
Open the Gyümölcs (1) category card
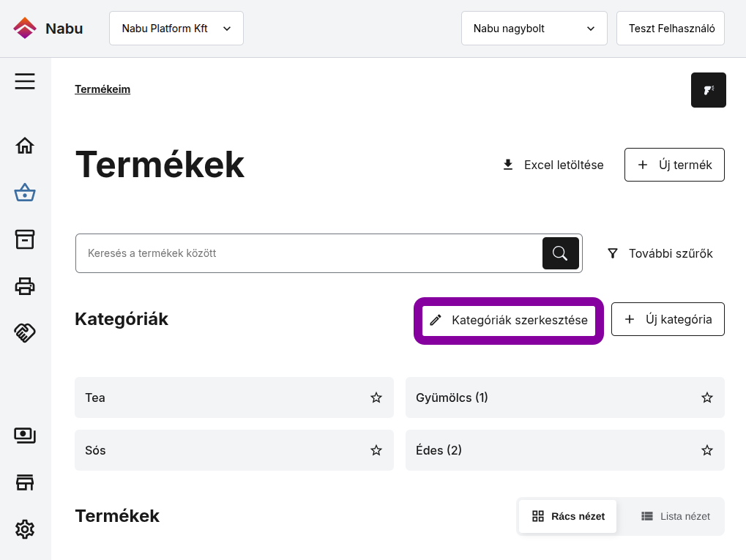[x=564, y=397]
